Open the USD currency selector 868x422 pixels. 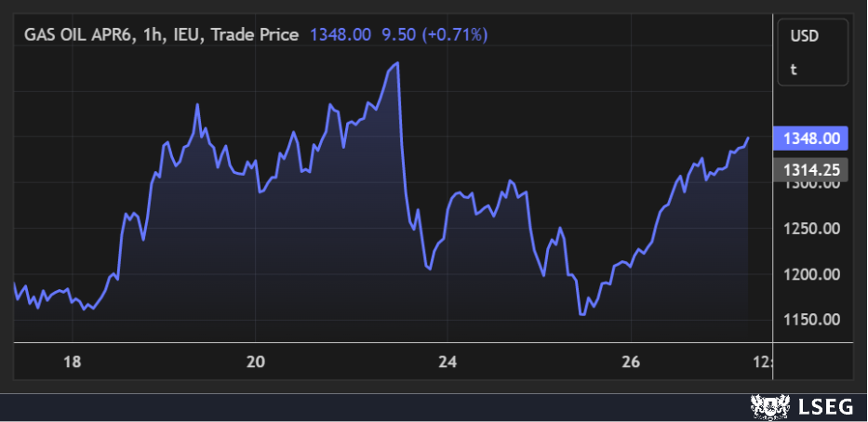click(x=803, y=36)
